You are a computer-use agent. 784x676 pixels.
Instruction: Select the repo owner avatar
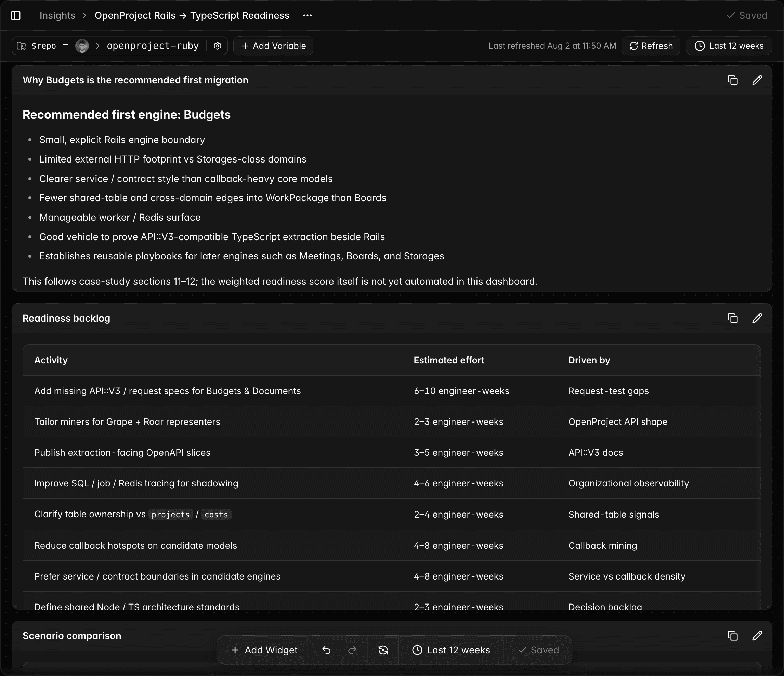point(82,46)
